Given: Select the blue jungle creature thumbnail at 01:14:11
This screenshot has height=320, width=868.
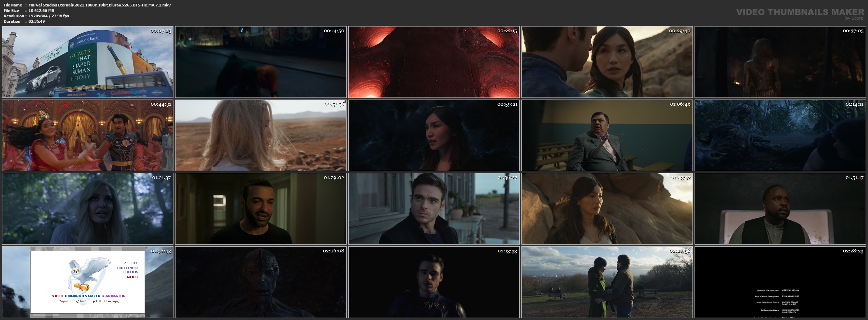Looking at the screenshot, I should pos(780,136).
